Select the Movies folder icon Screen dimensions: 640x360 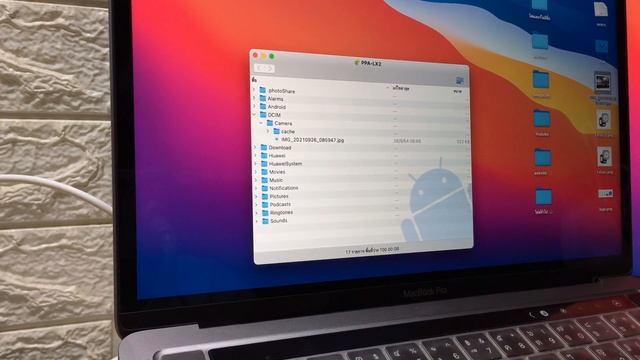tap(264, 172)
